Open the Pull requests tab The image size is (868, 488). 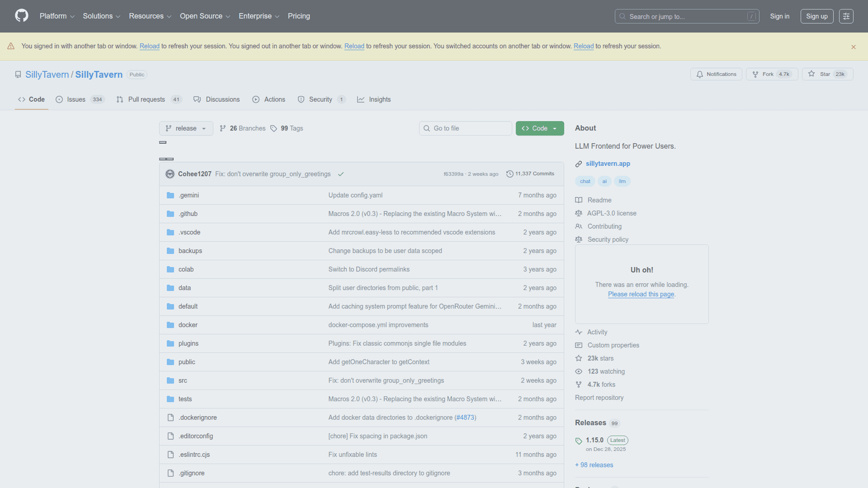[x=146, y=99]
